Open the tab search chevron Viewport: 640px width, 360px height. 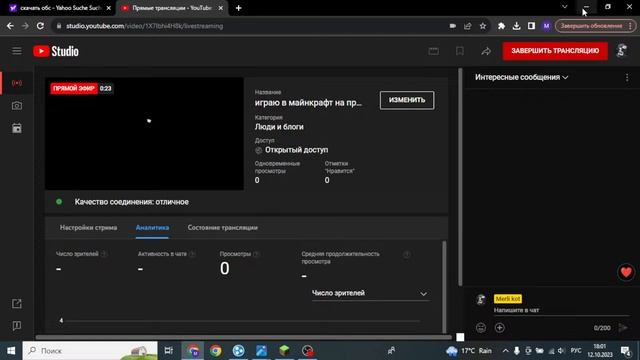(564, 7)
